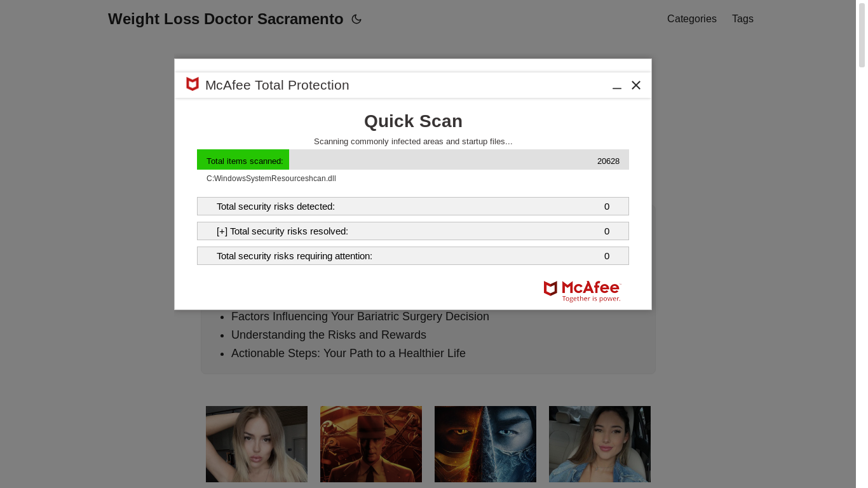868x488 pixels.
Task: Click the Scanning commonly infected areas text
Action: coord(413,142)
